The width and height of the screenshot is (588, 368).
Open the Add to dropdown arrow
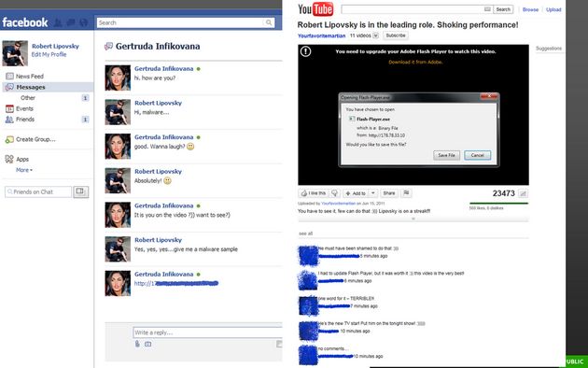[372, 193]
